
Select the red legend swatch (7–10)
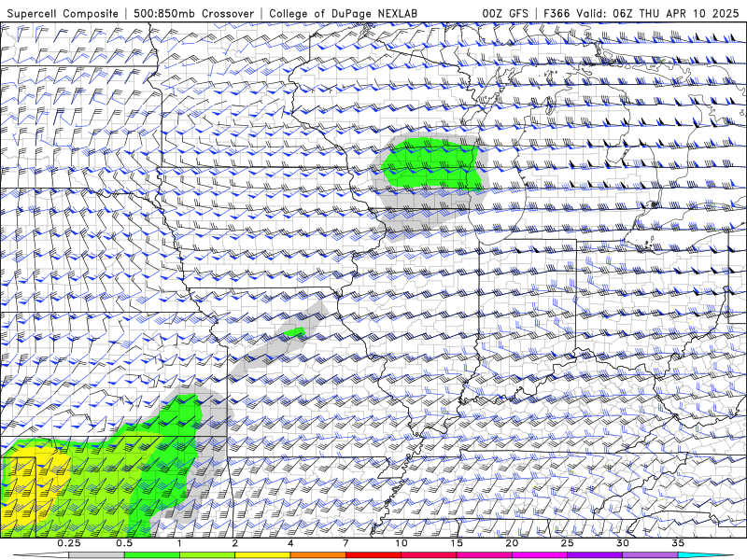pos(373,555)
